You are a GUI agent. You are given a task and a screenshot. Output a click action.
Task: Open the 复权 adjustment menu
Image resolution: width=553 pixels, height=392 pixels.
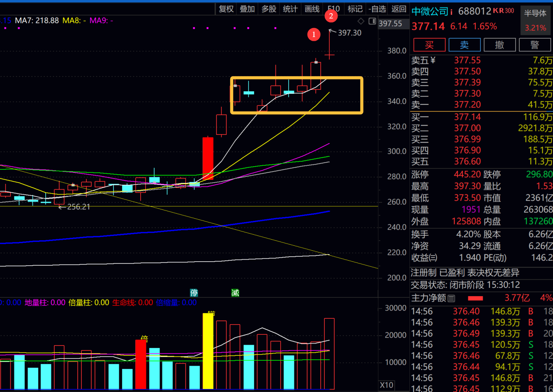point(226,9)
